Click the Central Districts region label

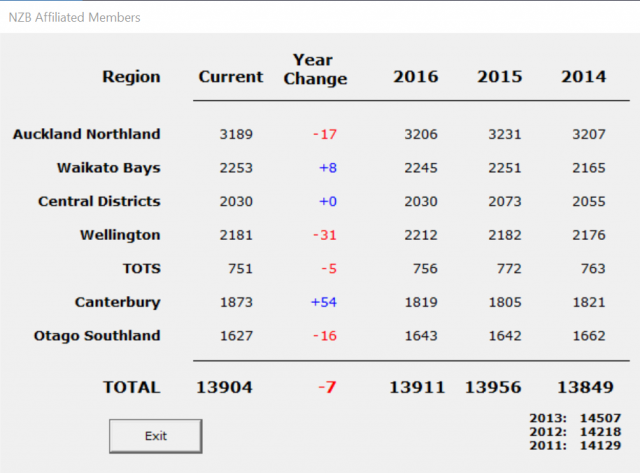99,201
